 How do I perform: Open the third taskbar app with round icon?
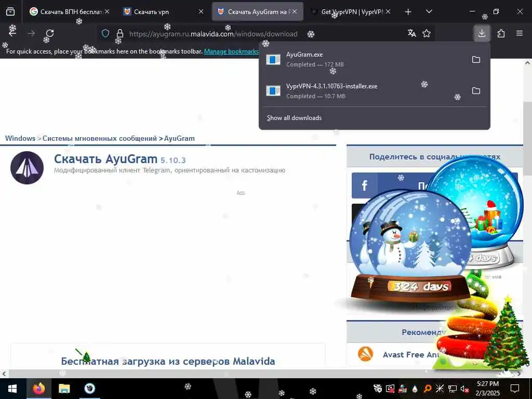coord(89,389)
